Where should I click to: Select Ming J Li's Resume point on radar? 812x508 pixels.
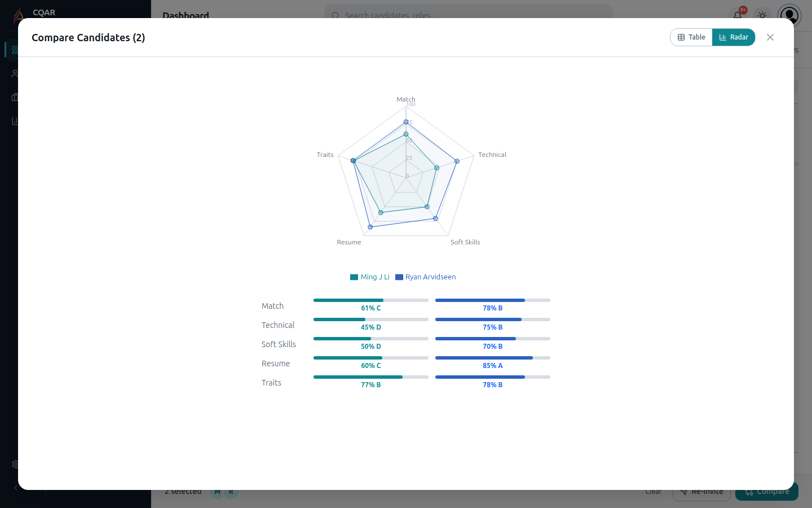pos(381,212)
